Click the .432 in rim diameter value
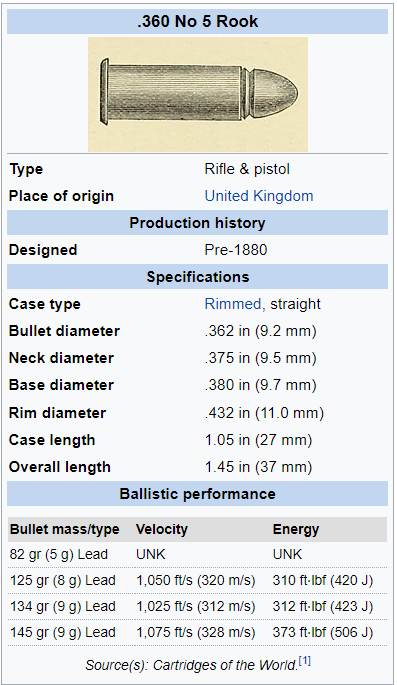 [x=264, y=413]
